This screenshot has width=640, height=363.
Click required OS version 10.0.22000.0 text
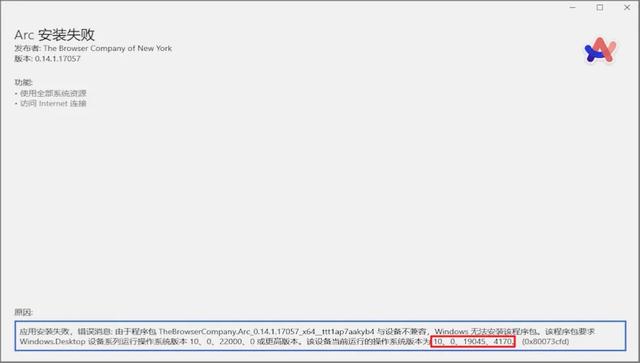click(222, 341)
